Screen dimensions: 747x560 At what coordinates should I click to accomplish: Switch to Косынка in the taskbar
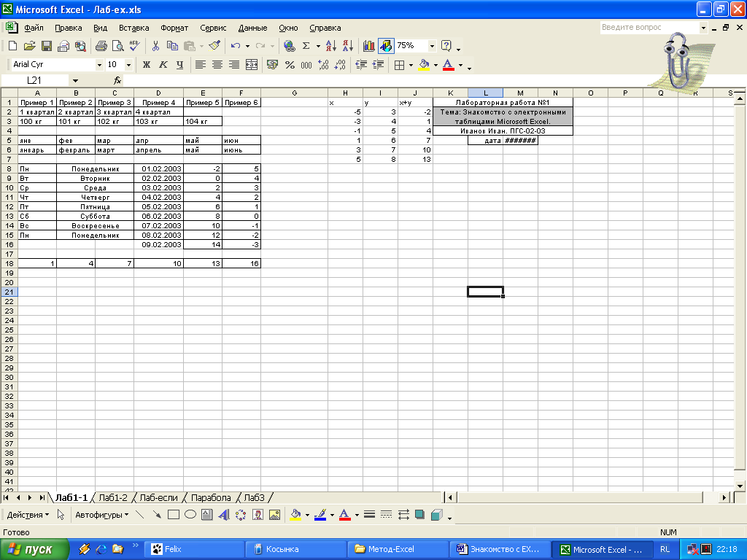[295, 549]
